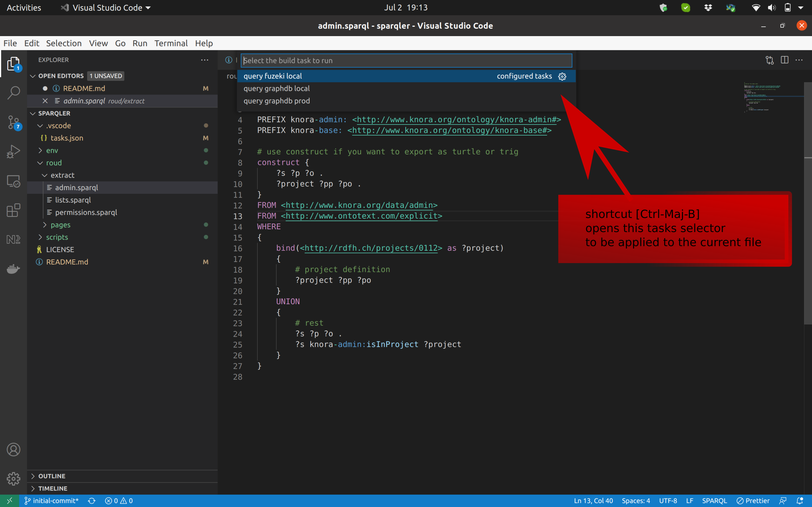Open the Run and Debug view
This screenshot has width=812, height=507.
14,151
